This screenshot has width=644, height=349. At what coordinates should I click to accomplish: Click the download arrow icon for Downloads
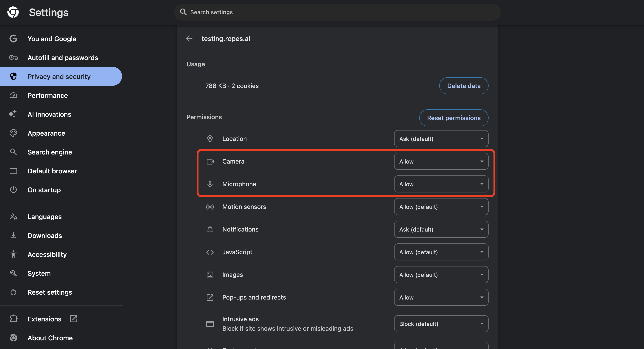point(13,235)
